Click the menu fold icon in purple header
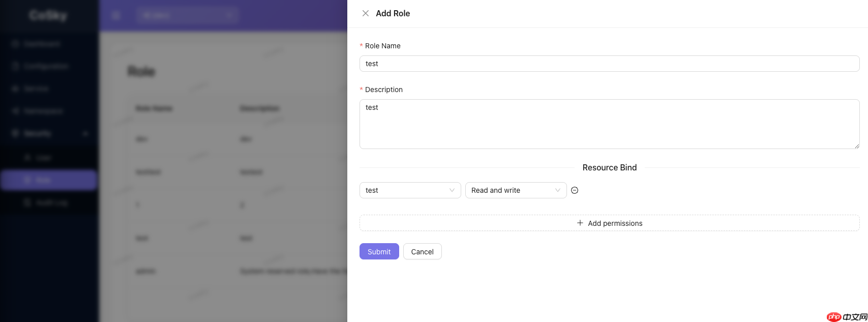868x322 pixels. (x=116, y=15)
